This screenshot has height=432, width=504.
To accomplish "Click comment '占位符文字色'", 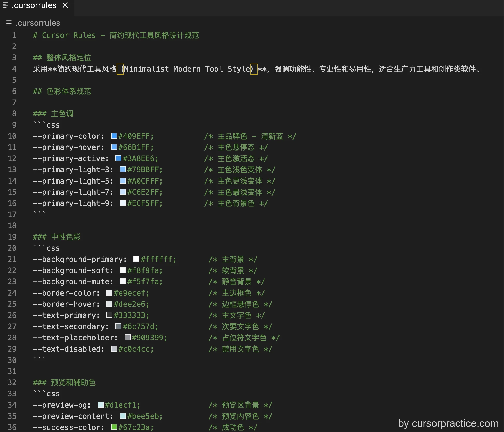I will pyautogui.click(x=244, y=337).
